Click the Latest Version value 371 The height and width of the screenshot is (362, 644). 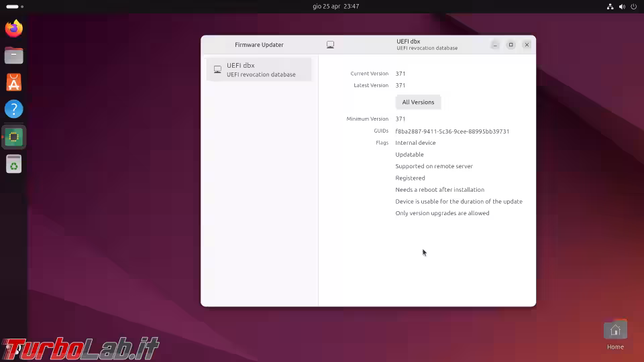[x=400, y=85]
